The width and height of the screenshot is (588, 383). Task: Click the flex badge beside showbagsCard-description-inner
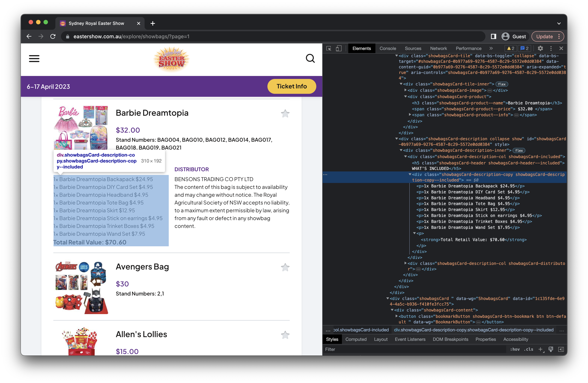pos(518,150)
